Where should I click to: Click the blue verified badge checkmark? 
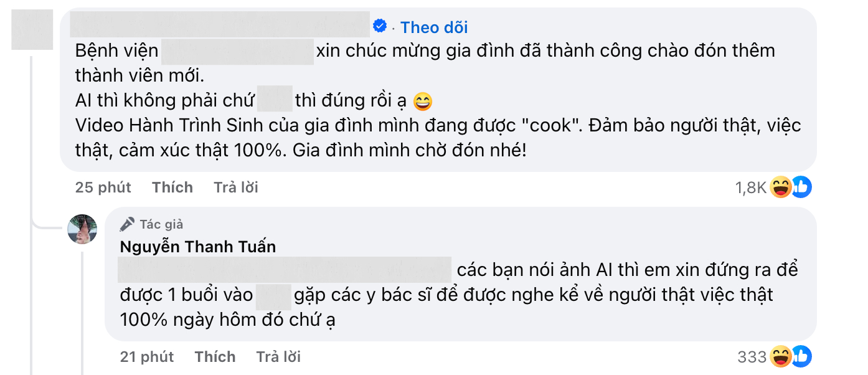click(x=380, y=27)
